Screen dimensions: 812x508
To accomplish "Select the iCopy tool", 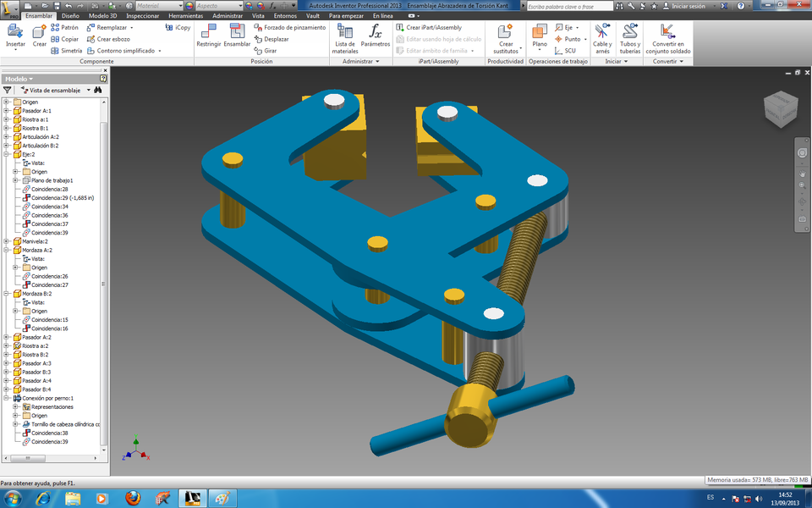I will click(178, 26).
